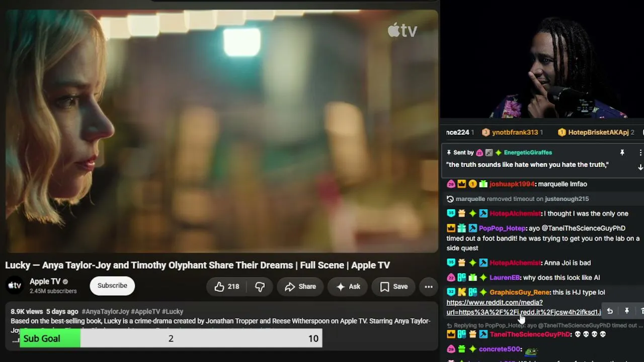Open PopPop_Hotep's chat username
This screenshot has width=644, height=362.
pos(502,228)
